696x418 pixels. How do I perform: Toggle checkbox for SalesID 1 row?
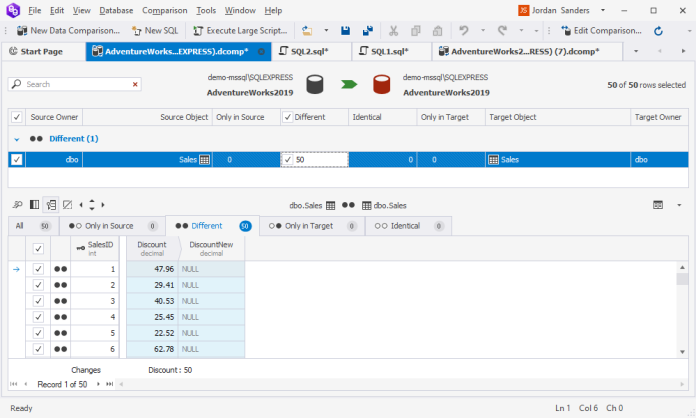[x=39, y=269]
